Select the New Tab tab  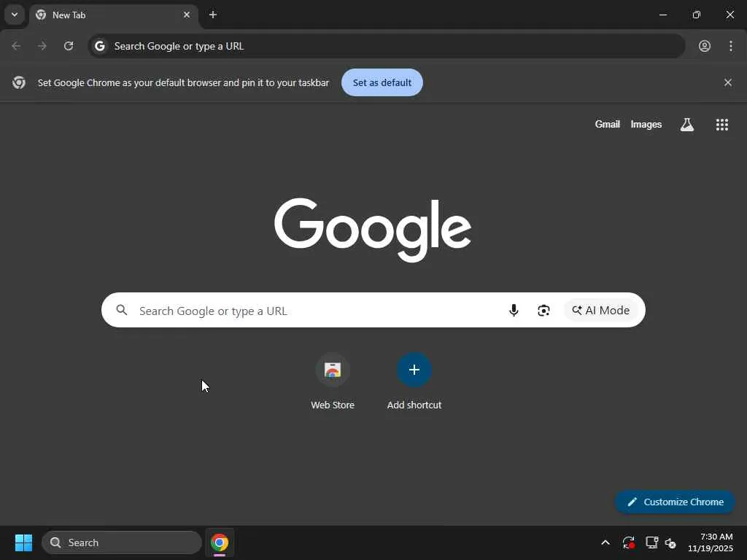[113, 15]
